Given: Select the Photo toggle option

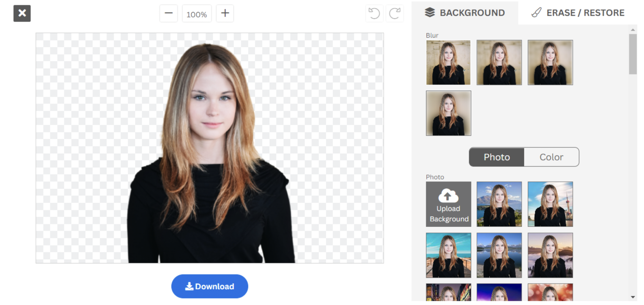Looking at the screenshot, I should tap(497, 157).
